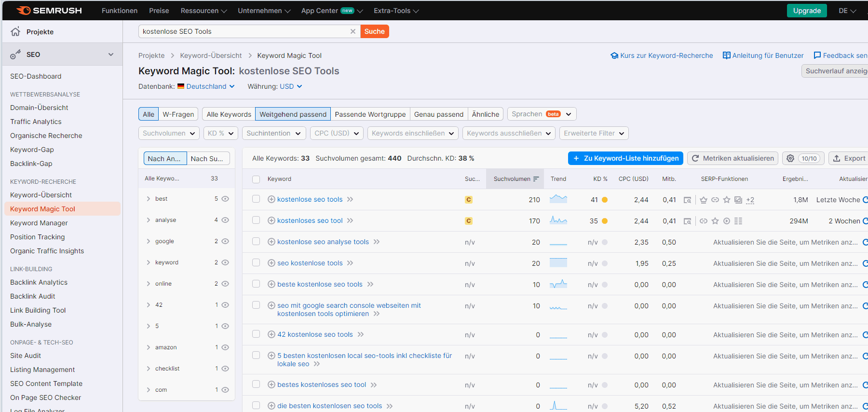Switch to Nach Su... sorting tab
Viewport: 868px width, 412px height.
point(207,159)
